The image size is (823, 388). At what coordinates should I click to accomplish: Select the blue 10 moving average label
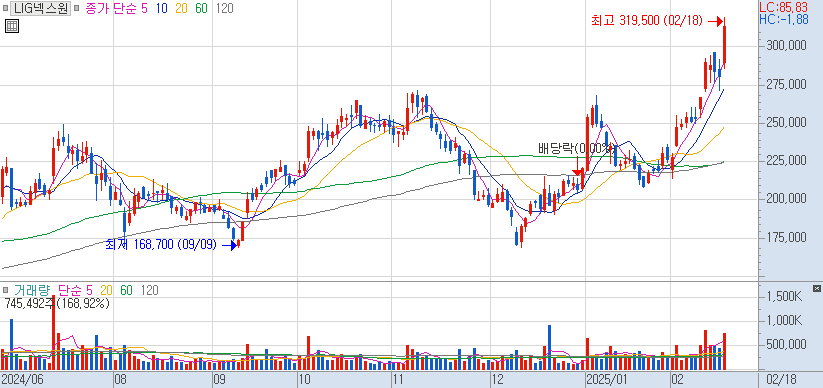coord(161,8)
